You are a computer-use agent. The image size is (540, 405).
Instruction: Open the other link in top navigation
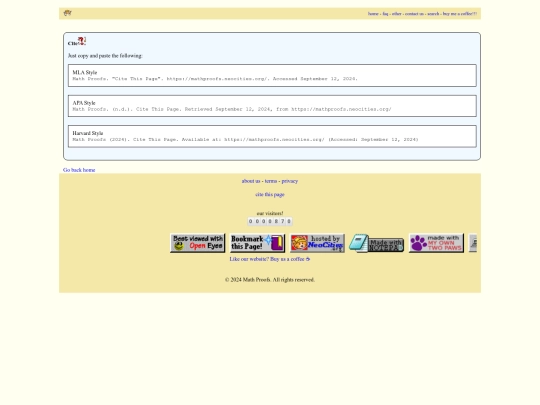pyautogui.click(x=396, y=14)
